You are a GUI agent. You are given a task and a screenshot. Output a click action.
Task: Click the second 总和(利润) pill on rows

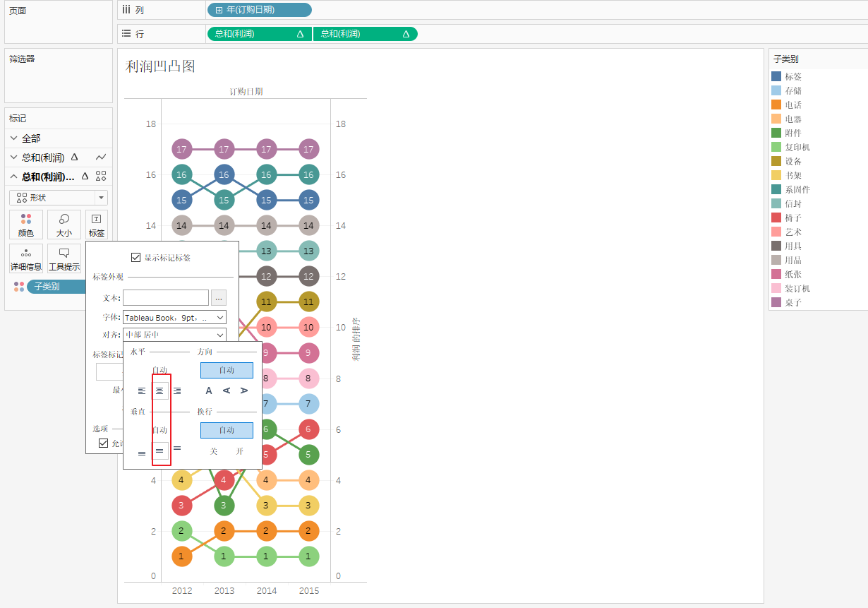point(365,34)
